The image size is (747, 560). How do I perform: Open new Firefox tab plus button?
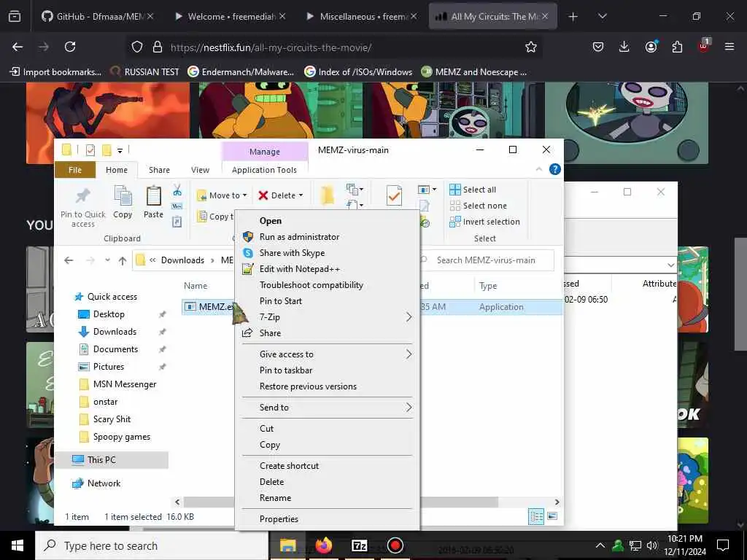tap(573, 16)
